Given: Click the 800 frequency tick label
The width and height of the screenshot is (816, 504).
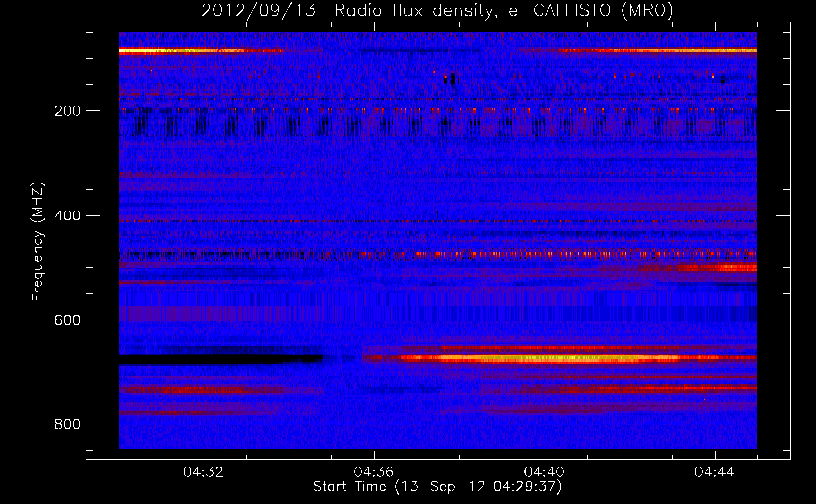Looking at the screenshot, I should [68, 424].
